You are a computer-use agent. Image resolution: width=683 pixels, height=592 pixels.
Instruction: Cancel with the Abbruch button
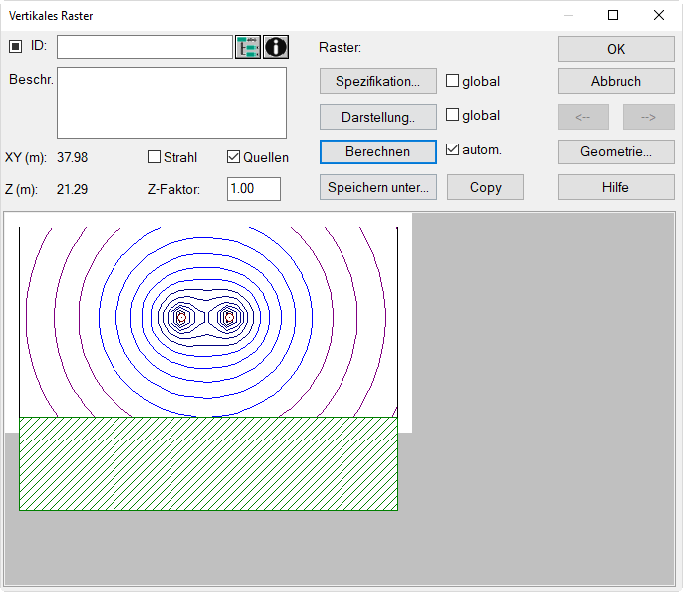(x=616, y=81)
